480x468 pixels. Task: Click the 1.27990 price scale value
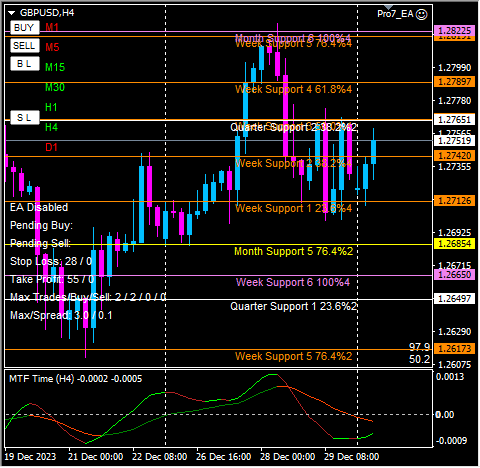(x=455, y=68)
